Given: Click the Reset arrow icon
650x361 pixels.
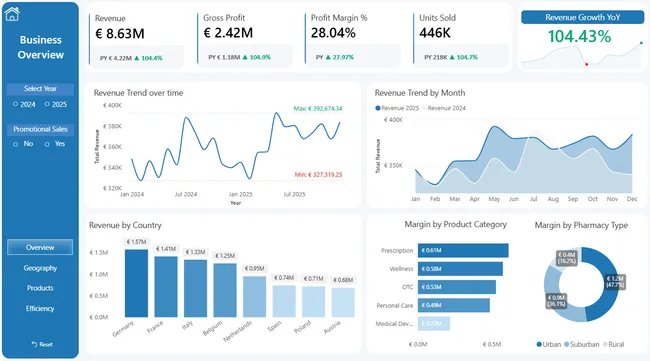Looking at the screenshot, I should (34, 344).
